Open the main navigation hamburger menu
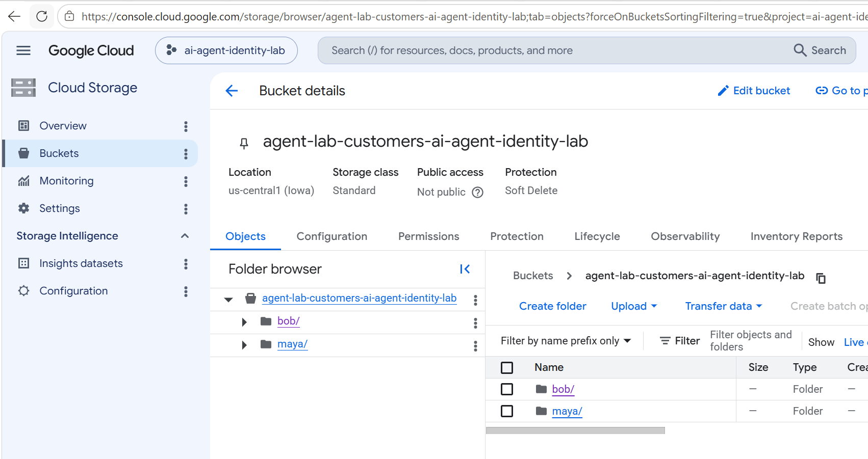 tap(23, 50)
